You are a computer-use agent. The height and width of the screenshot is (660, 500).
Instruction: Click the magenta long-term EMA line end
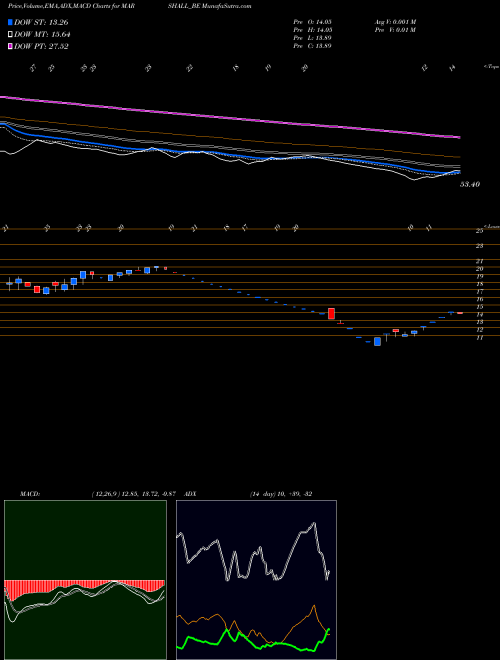coord(458,137)
